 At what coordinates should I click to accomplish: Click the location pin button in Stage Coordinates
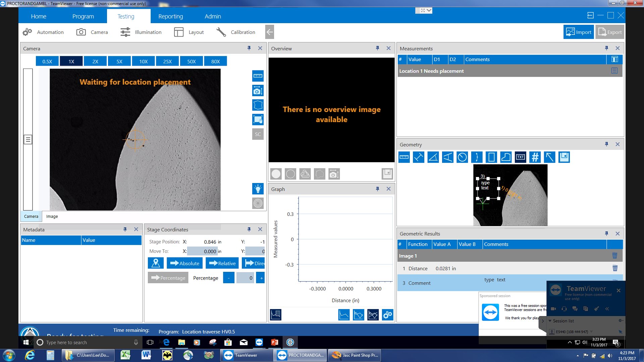[x=156, y=263]
